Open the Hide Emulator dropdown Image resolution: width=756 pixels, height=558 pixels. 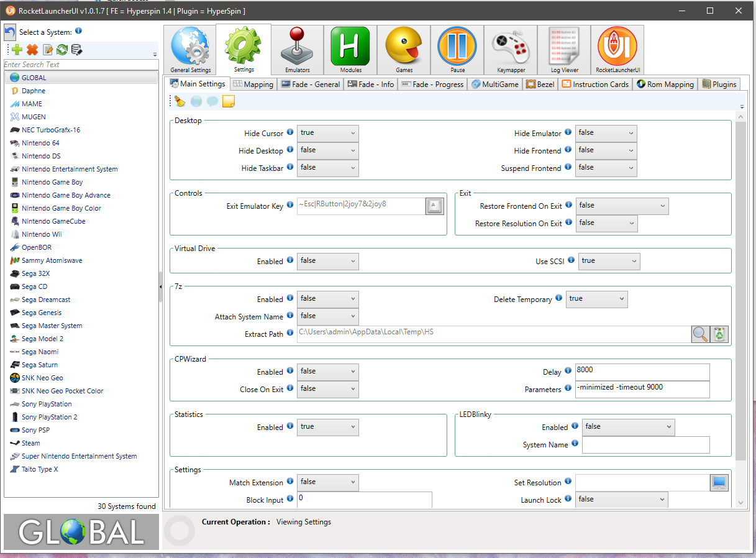[x=606, y=133]
